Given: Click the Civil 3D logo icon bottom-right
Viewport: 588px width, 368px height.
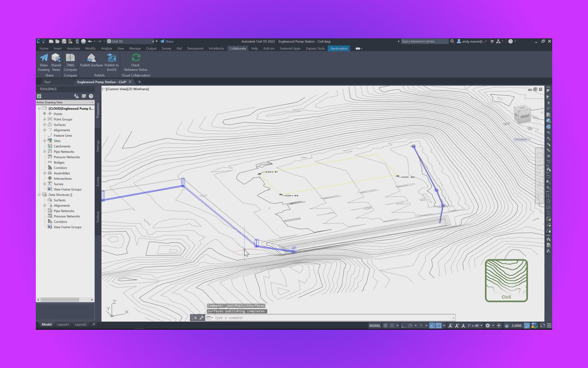Looking at the screenshot, I should coord(506,280).
